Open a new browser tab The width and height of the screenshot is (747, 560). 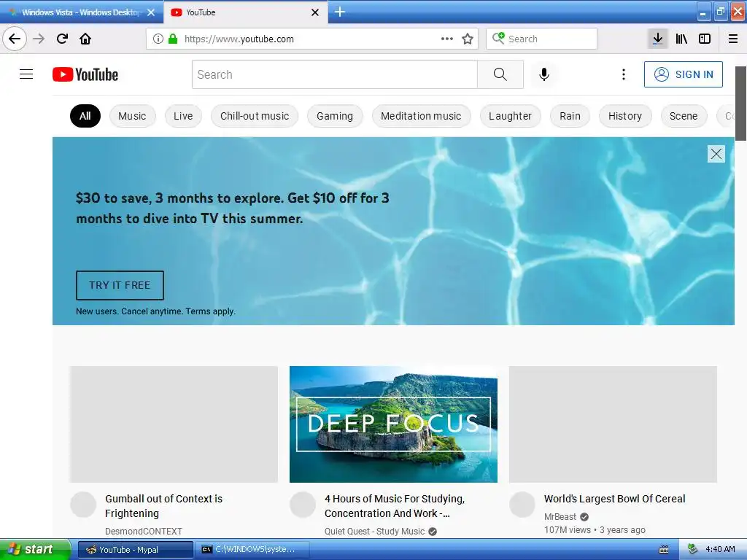click(340, 12)
